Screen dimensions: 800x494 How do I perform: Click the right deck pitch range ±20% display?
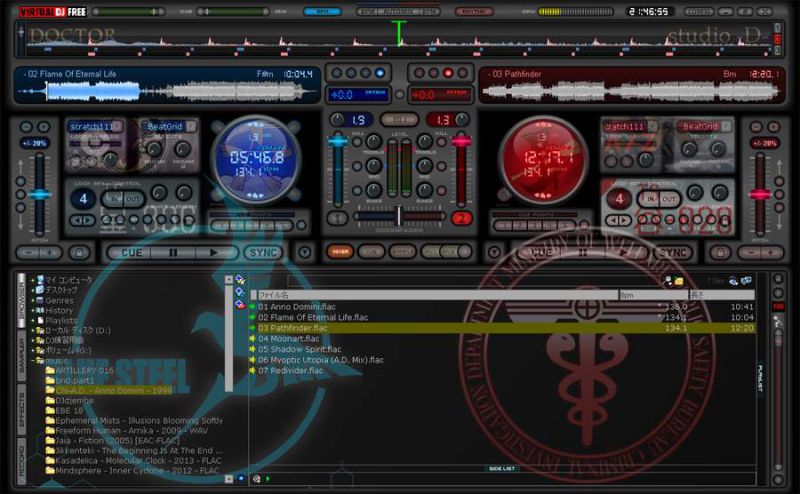click(764, 143)
